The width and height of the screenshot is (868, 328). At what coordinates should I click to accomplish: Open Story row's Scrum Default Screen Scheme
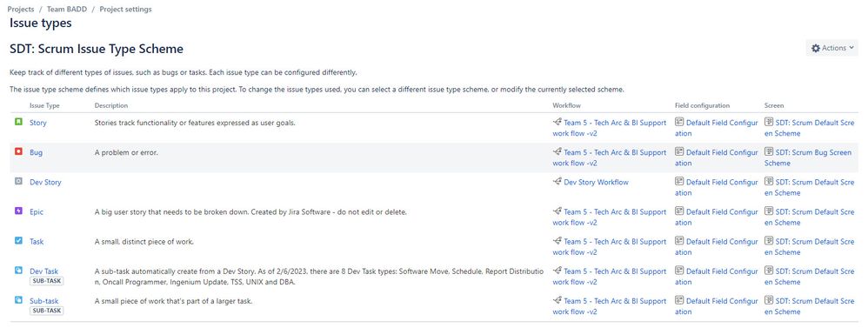click(x=810, y=128)
